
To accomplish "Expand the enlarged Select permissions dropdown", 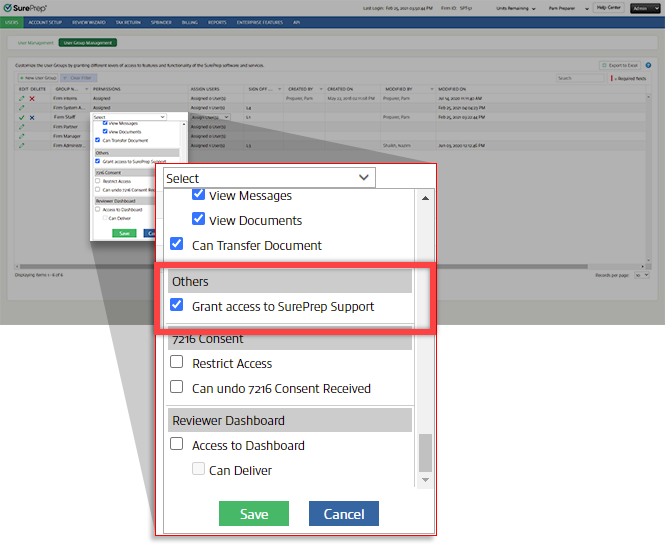I will point(268,178).
